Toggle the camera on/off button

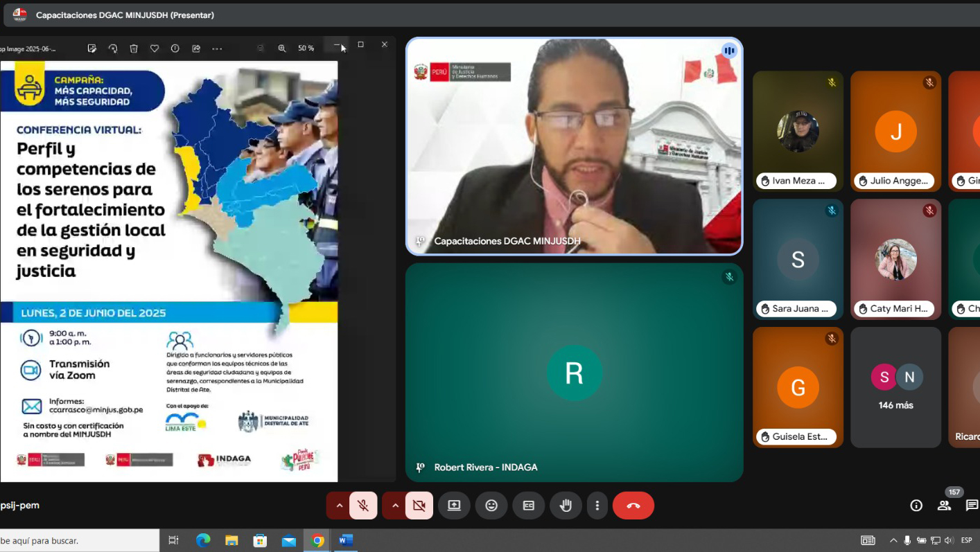point(419,506)
